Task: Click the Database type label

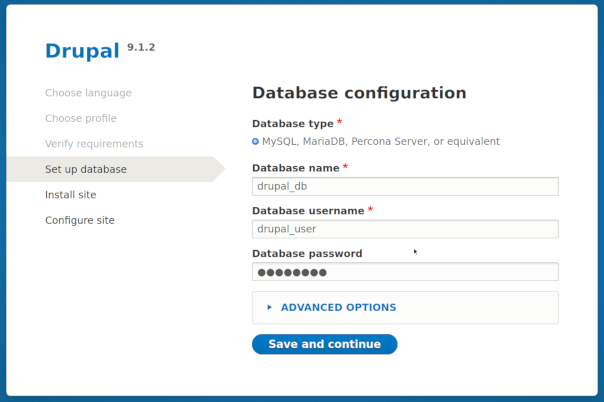Action: (x=293, y=124)
